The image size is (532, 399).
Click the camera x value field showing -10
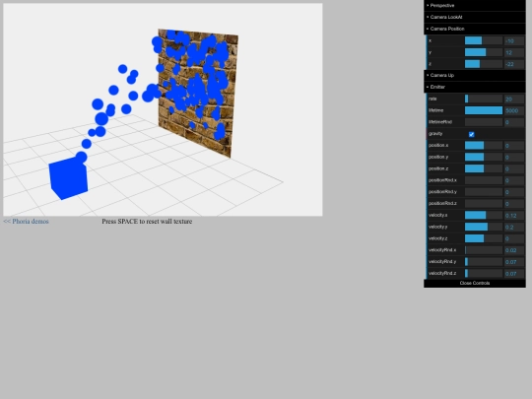coord(514,40)
